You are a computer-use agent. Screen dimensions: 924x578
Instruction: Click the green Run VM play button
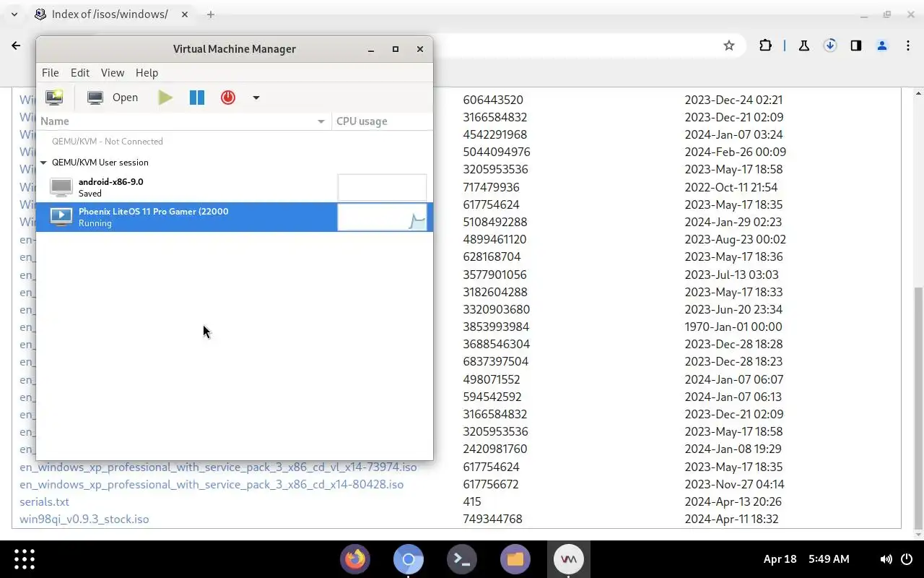point(165,98)
